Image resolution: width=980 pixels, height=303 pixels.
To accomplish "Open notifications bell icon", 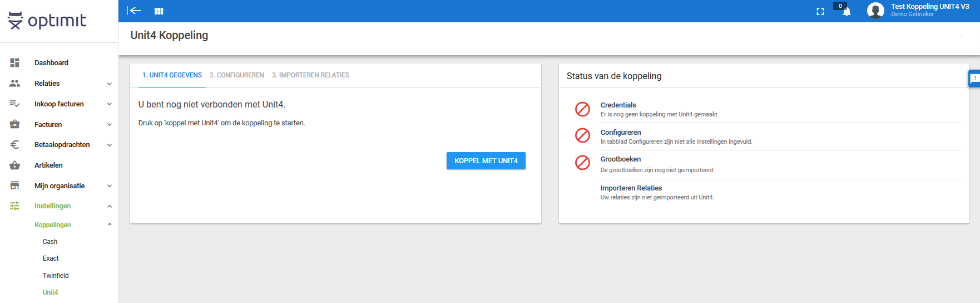I will (x=847, y=12).
